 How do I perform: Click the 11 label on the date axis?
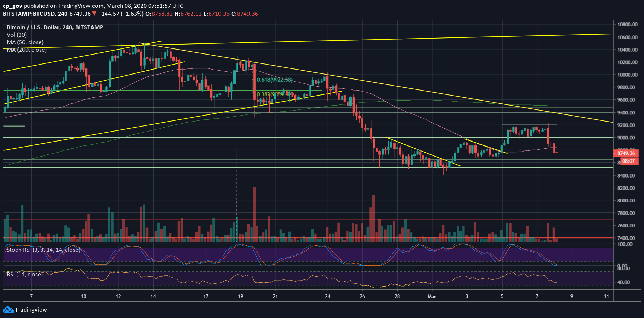(x=607, y=296)
